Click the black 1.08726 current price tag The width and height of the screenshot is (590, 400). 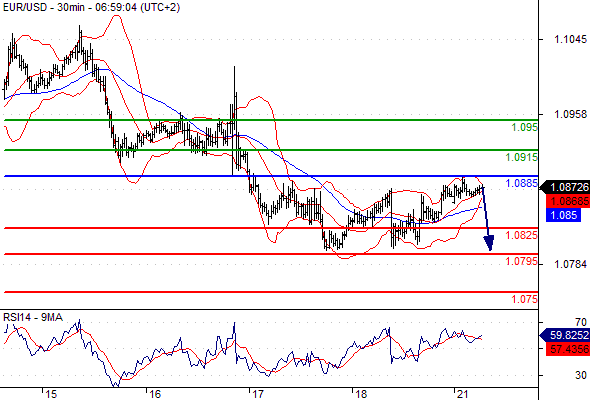tap(565, 187)
